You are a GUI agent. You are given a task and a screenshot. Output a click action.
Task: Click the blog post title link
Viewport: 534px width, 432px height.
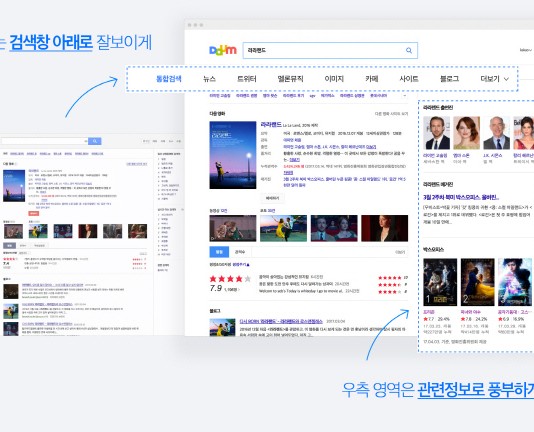[281, 321]
